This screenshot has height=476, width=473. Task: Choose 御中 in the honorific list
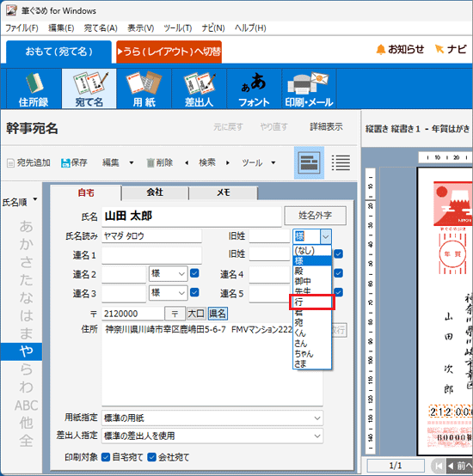tap(312, 281)
